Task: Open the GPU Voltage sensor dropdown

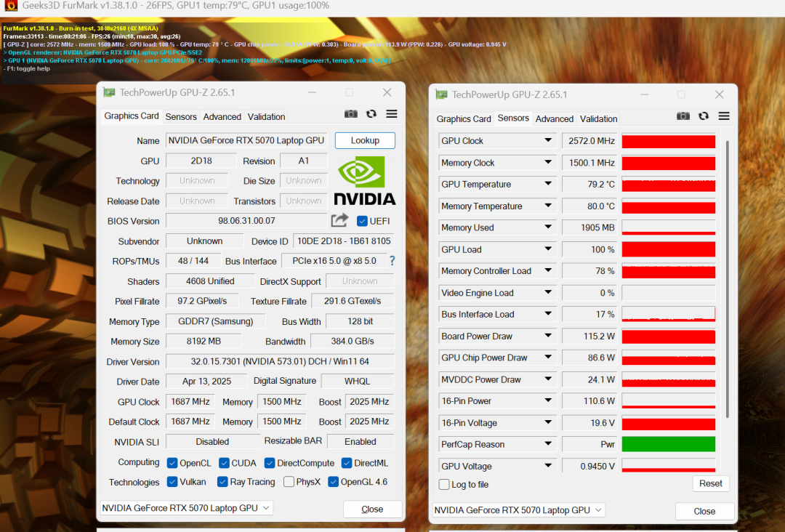Action: [548, 465]
